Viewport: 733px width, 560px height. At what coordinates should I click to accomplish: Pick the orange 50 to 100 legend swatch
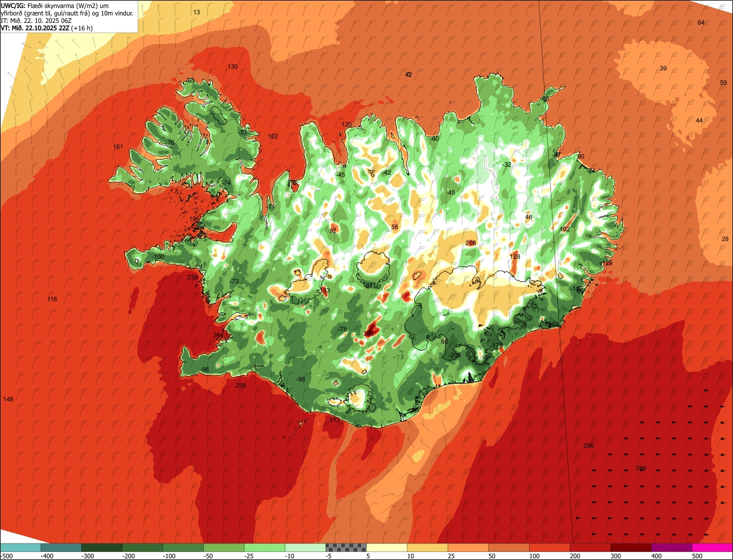(508, 547)
